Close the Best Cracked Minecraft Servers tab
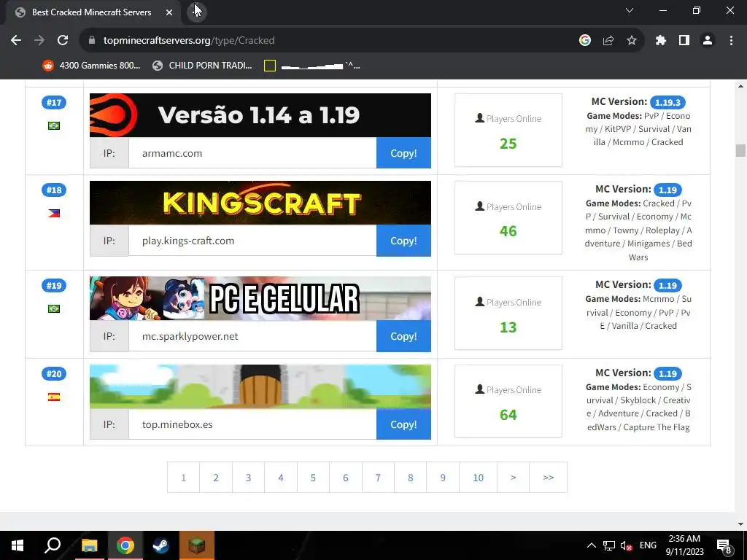The image size is (747, 560). tap(169, 12)
